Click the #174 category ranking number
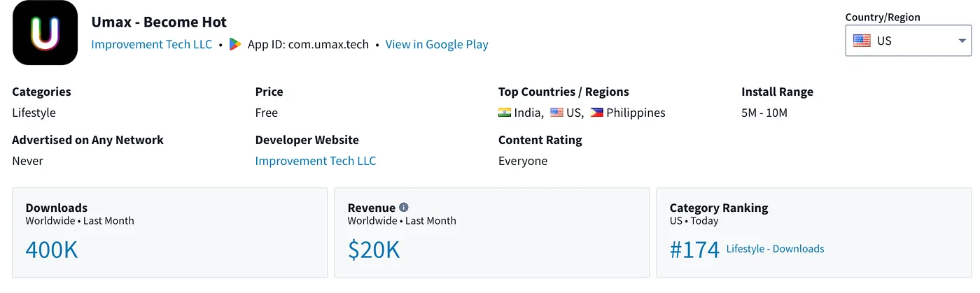 [694, 250]
